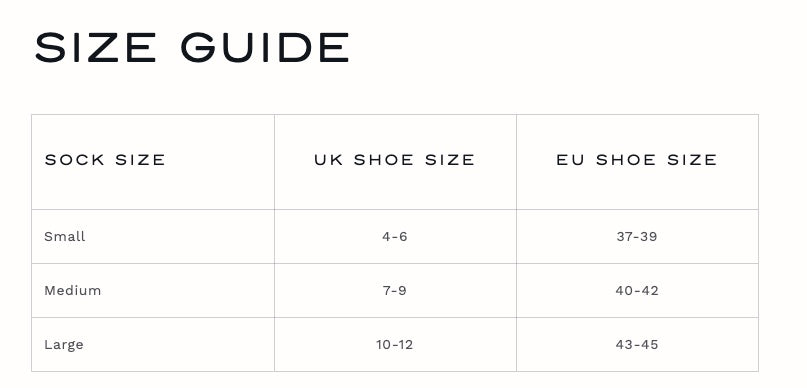Click the EU text in header
Screen dimensions: 807x388
570,160
